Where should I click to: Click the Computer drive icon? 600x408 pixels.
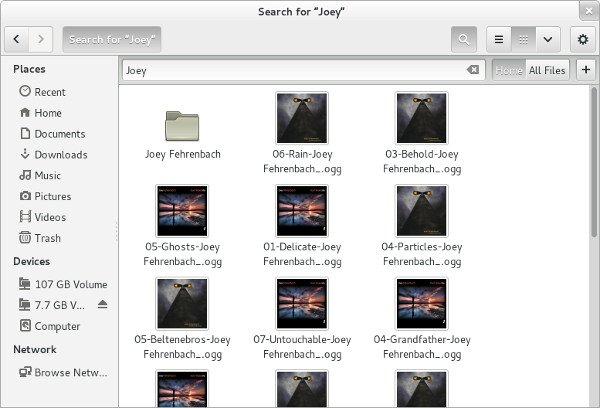pos(25,325)
